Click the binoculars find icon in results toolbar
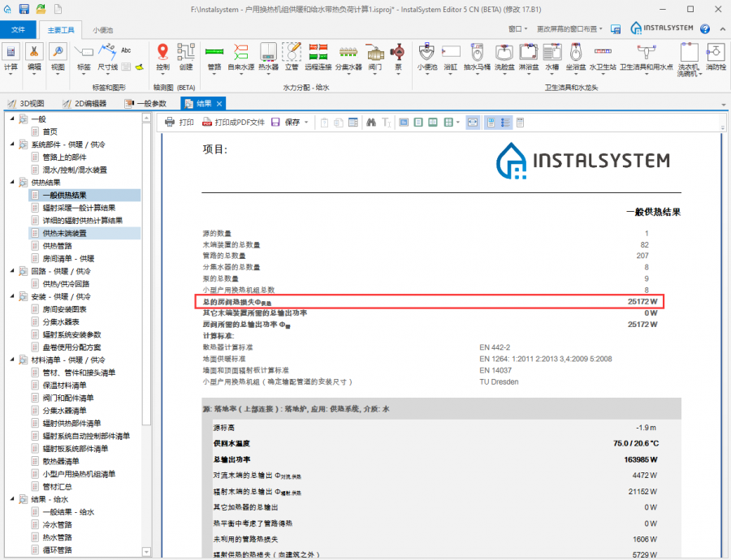Image resolution: width=731 pixels, height=560 pixels. (370, 123)
